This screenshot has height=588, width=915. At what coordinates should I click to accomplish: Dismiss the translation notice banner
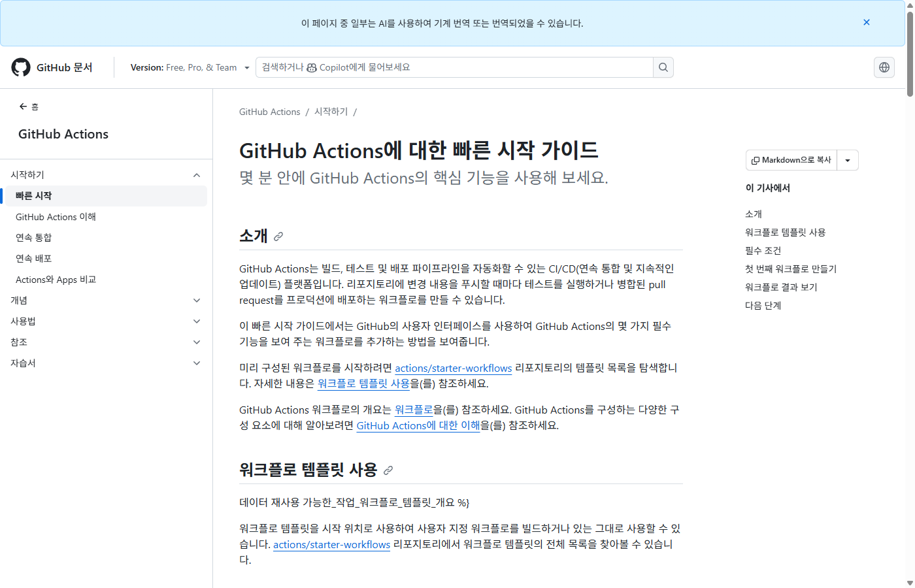coord(866,22)
